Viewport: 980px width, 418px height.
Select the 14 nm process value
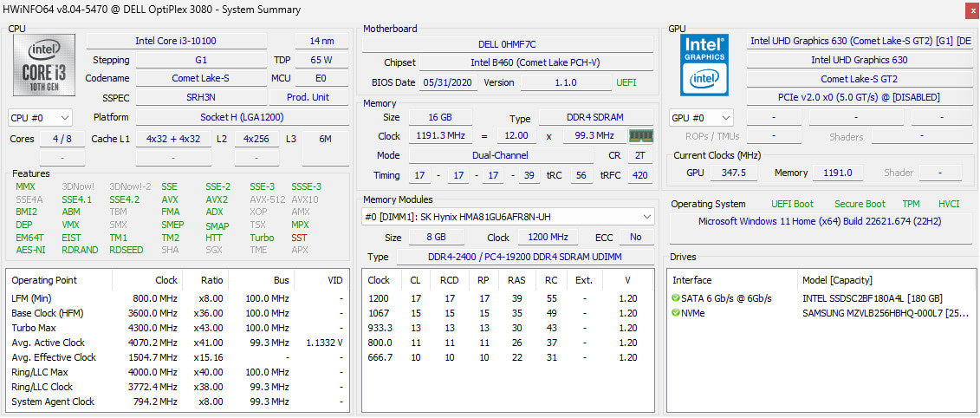click(321, 41)
